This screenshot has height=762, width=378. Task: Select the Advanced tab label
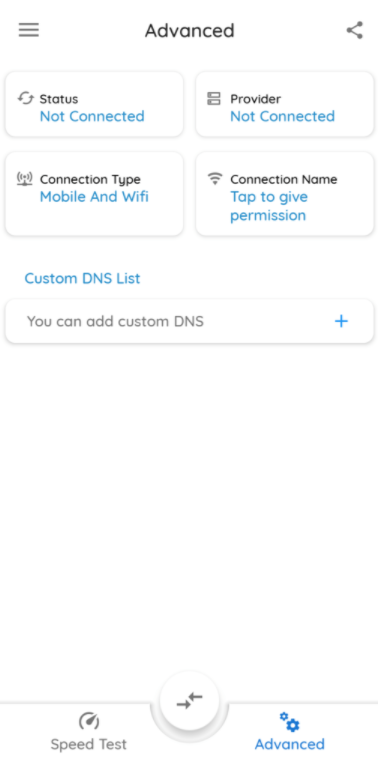click(x=290, y=744)
